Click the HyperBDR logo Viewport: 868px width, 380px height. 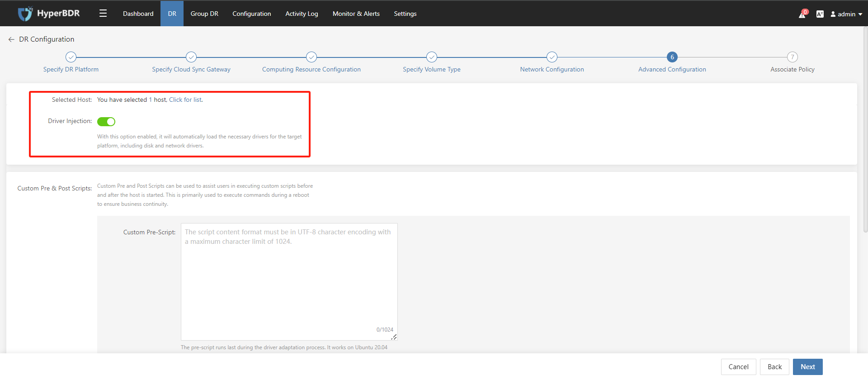(49, 14)
